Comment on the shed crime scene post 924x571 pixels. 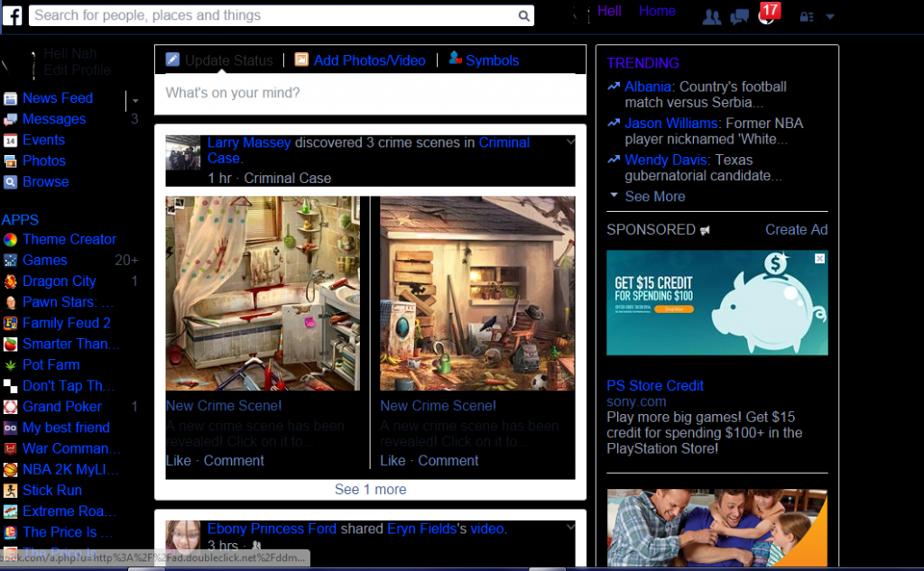[448, 461]
